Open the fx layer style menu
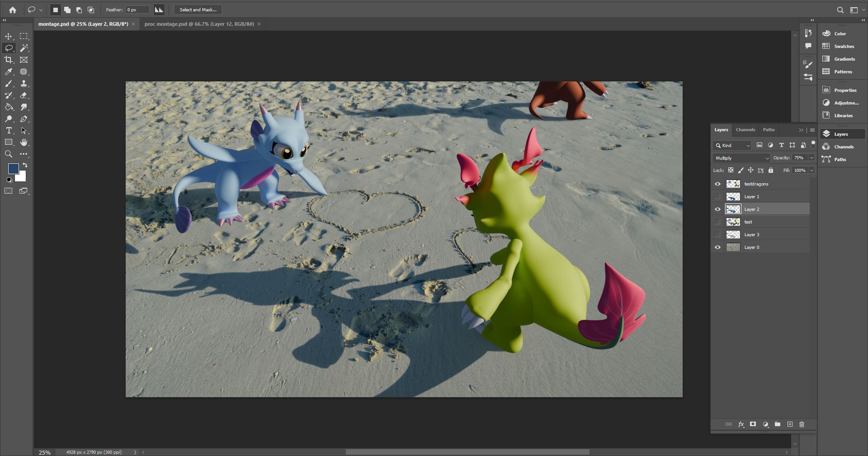This screenshot has height=456, width=868. coord(741,424)
